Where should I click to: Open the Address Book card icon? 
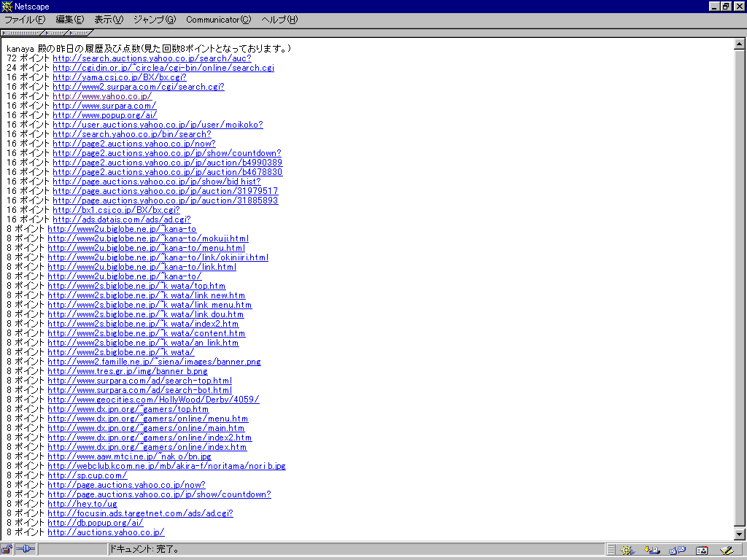(x=702, y=550)
